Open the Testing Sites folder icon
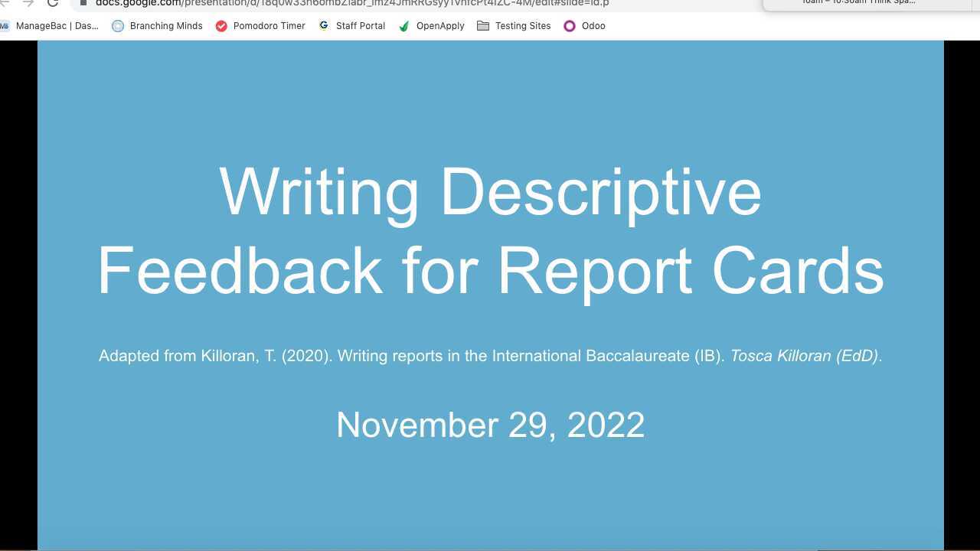This screenshot has width=980, height=551. [483, 25]
